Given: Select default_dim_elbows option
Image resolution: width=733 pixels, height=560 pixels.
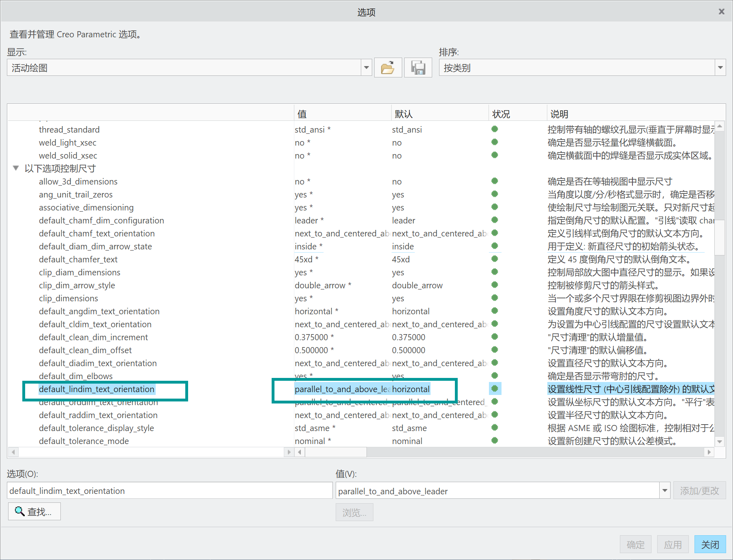Looking at the screenshot, I should (76, 376).
